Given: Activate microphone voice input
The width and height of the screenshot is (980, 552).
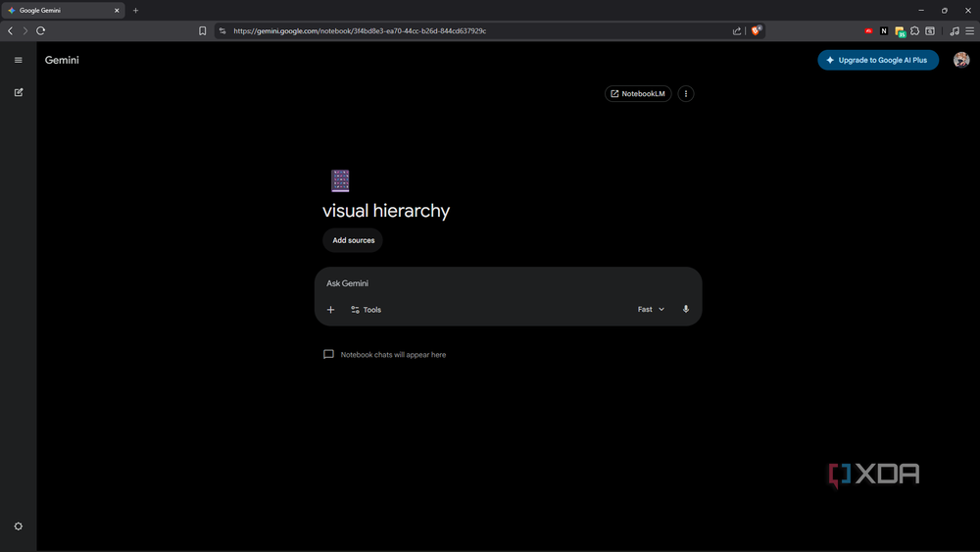Looking at the screenshot, I should coord(686,309).
